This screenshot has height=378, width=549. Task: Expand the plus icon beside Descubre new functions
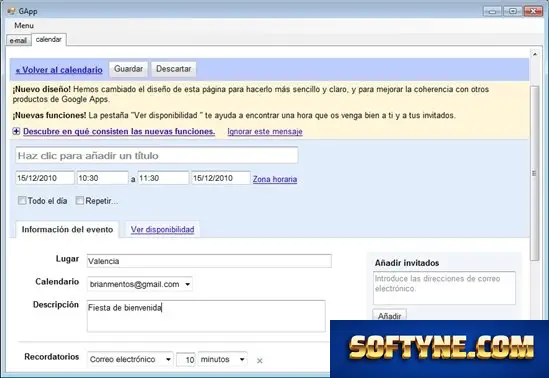coord(16,132)
